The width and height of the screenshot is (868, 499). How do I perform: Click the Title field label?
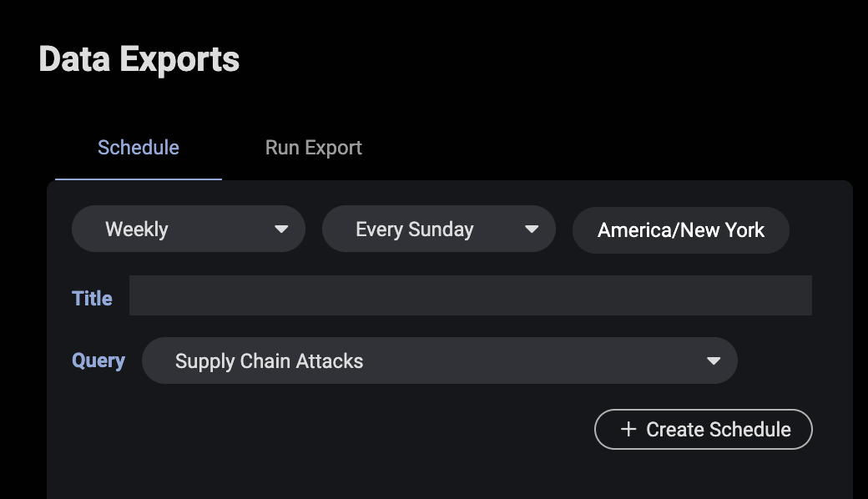point(92,299)
